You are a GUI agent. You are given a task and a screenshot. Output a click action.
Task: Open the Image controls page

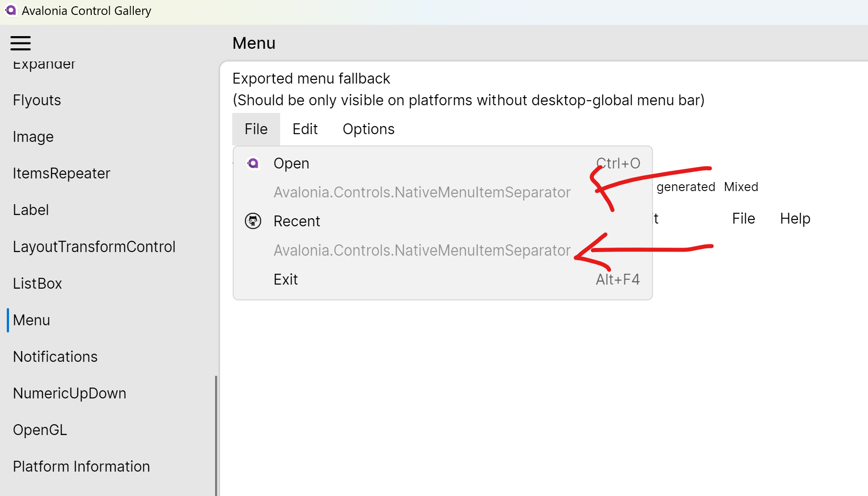(33, 136)
